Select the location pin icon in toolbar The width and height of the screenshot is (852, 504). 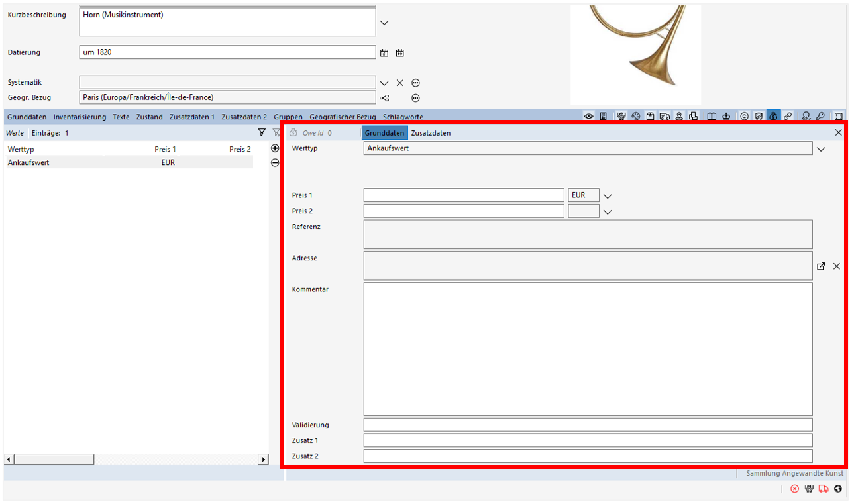coord(679,116)
